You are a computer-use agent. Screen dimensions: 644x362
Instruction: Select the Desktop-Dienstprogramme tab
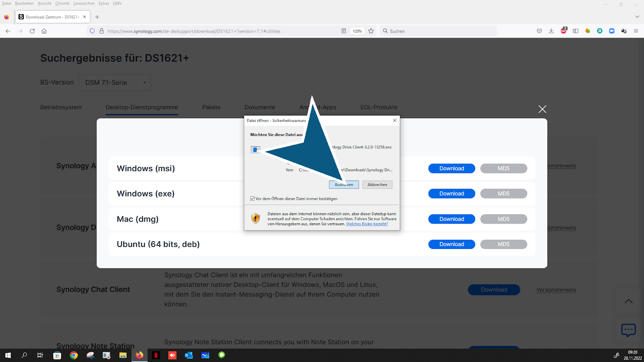(x=142, y=107)
